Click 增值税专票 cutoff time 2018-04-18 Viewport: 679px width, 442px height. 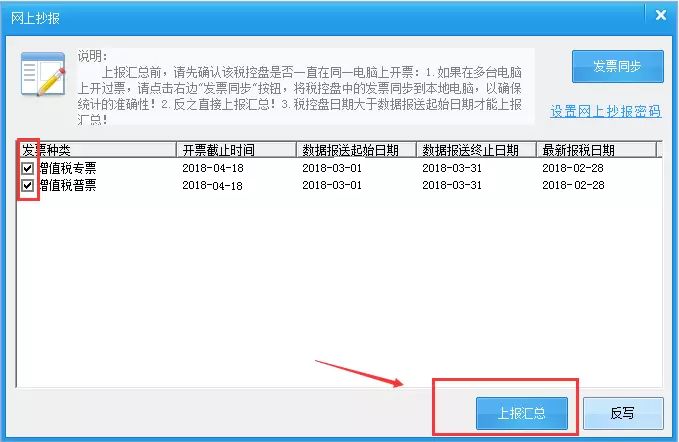213,168
